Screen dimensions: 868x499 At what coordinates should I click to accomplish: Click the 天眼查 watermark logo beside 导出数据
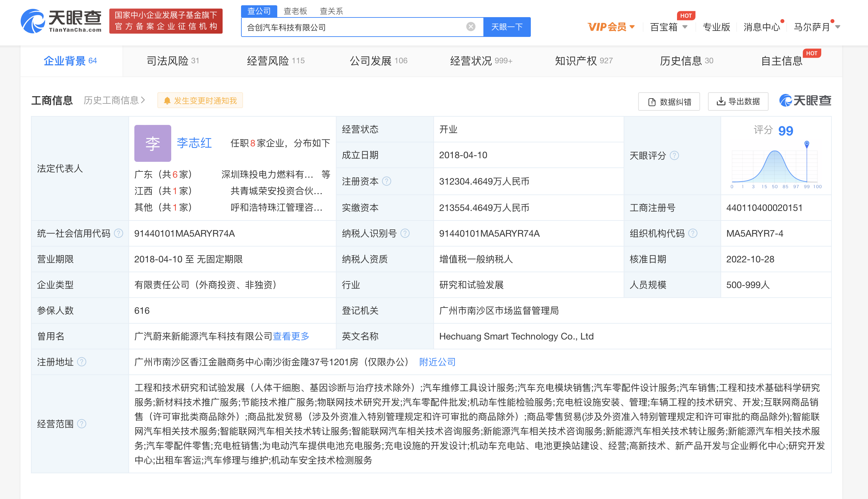point(805,101)
